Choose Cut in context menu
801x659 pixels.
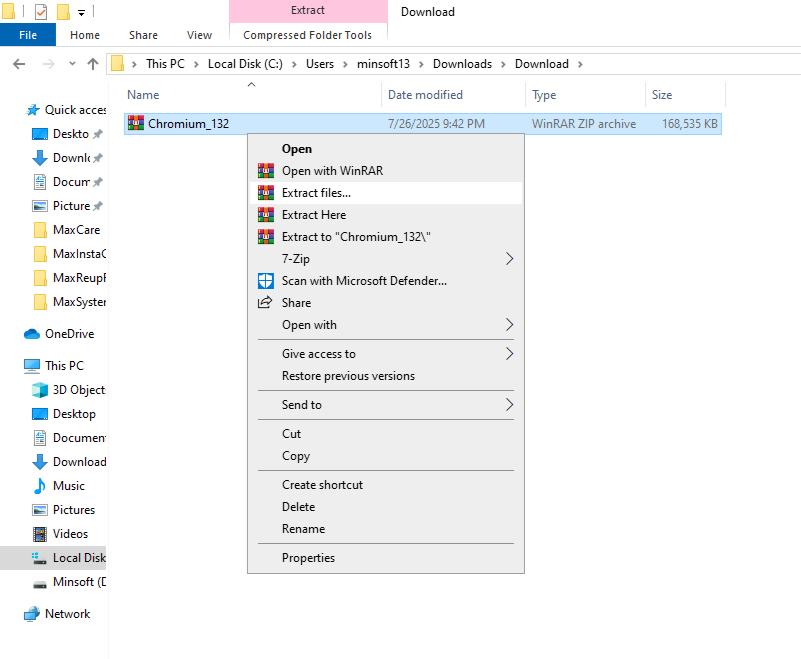(386, 434)
